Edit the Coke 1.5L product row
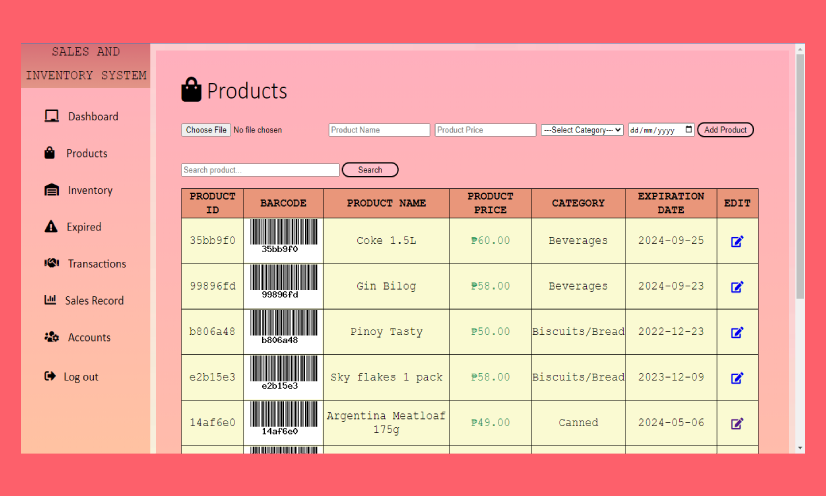 pyautogui.click(x=737, y=241)
